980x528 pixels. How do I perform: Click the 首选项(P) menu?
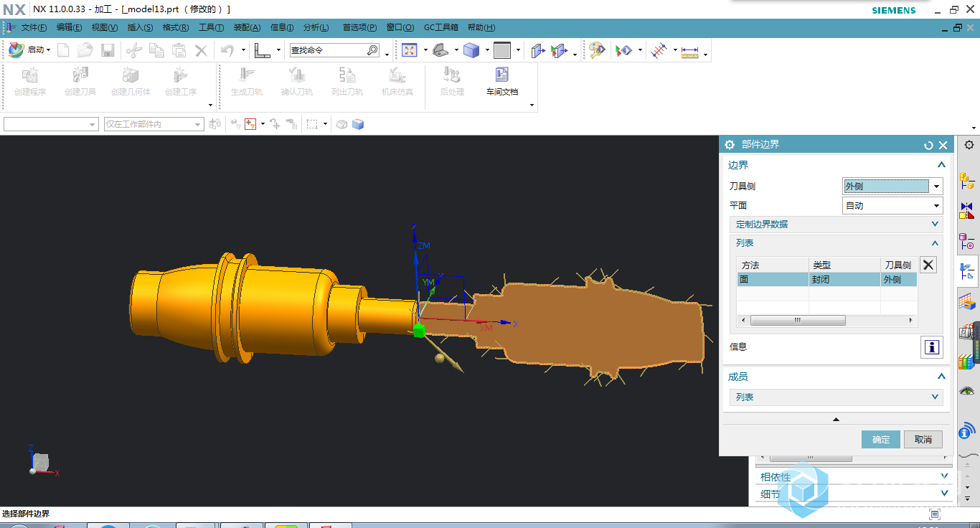(359, 27)
